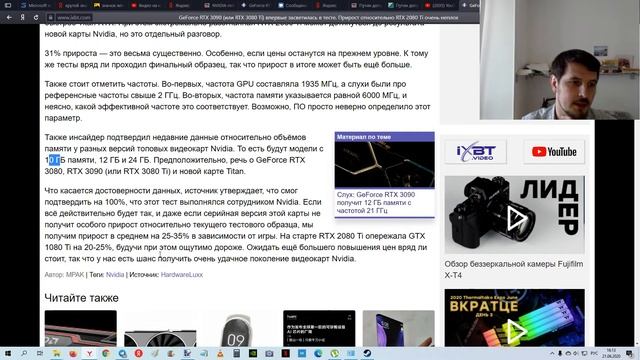
Task: Open Yandex Browser from the taskbar
Action: [x=89, y=353]
